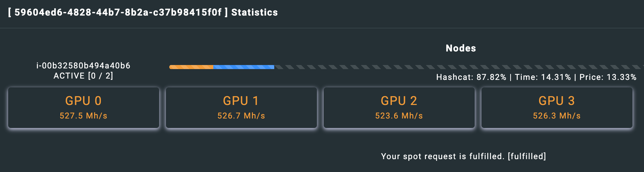Select node ID i-00b32580b494a40b6
644x172 pixels.
pyautogui.click(x=83, y=66)
